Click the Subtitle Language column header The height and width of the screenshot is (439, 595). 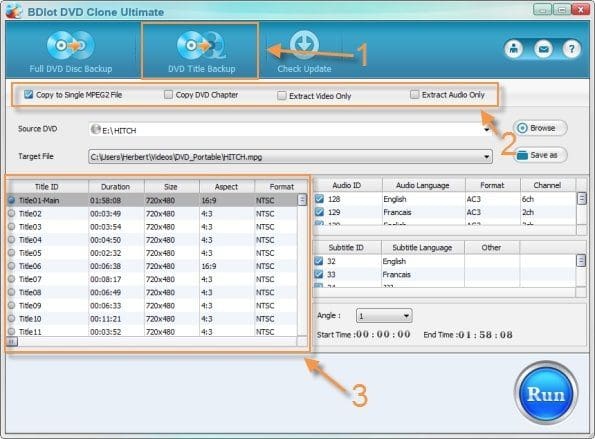422,247
